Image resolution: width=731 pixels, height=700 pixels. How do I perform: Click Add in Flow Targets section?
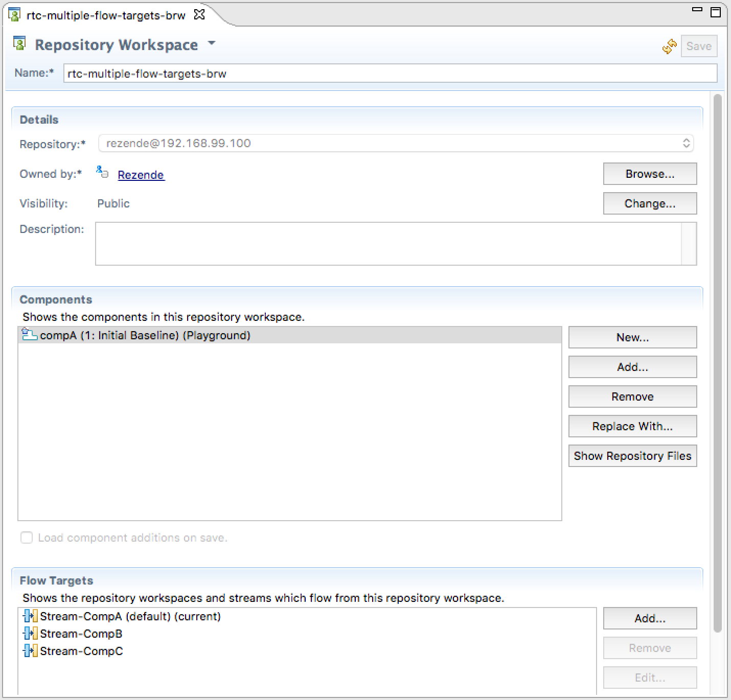click(x=650, y=619)
